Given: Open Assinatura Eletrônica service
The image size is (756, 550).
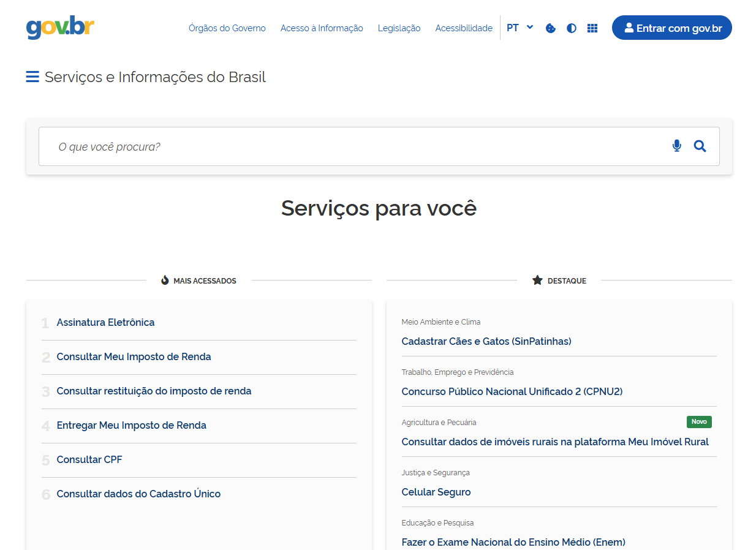Looking at the screenshot, I should click(105, 322).
